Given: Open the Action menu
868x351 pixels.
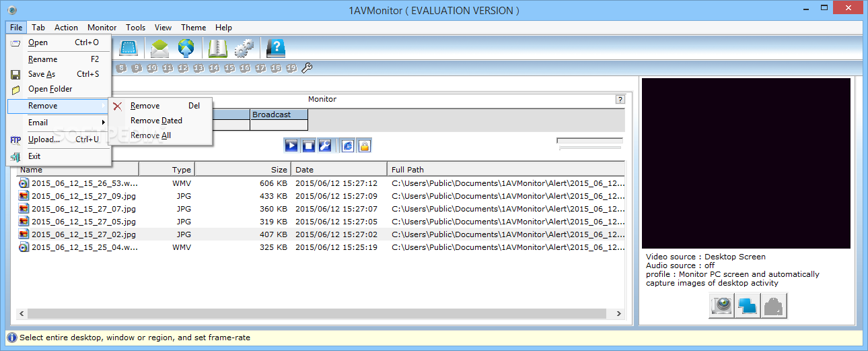Looking at the screenshot, I should point(66,28).
